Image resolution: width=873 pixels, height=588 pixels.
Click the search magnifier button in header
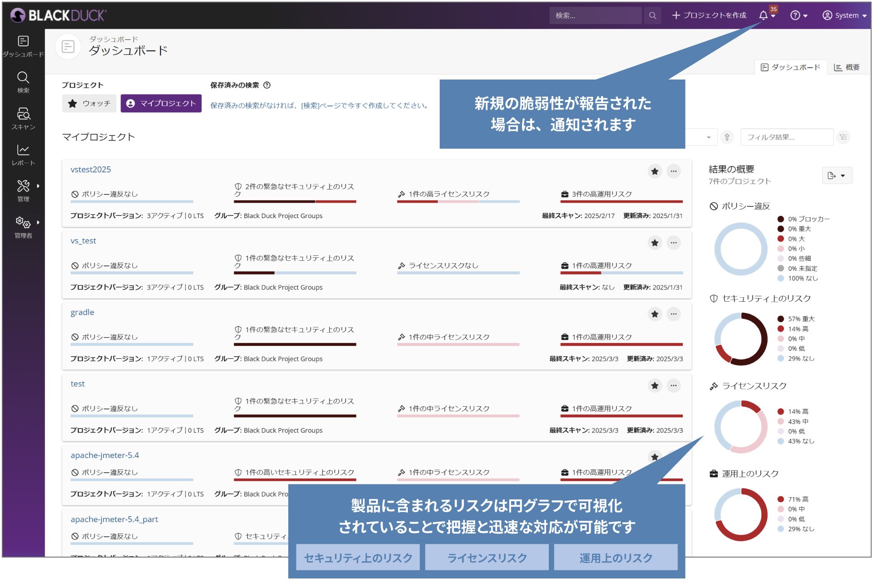click(652, 15)
